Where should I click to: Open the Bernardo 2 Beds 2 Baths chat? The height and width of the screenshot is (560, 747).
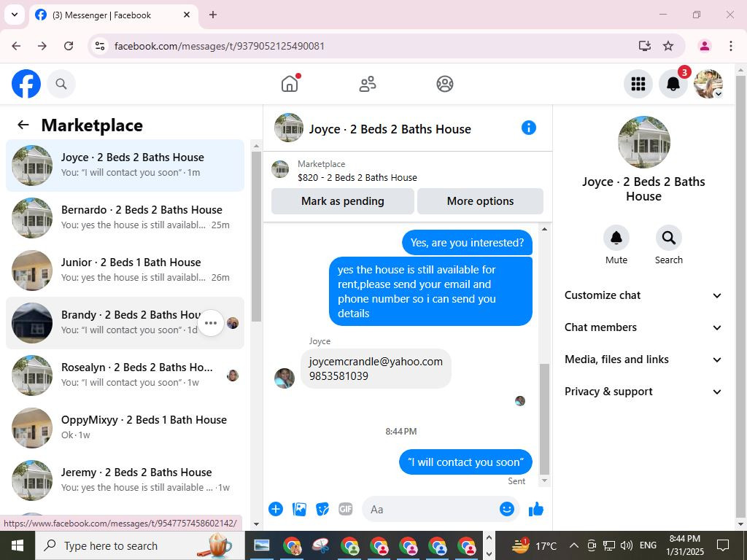click(125, 217)
